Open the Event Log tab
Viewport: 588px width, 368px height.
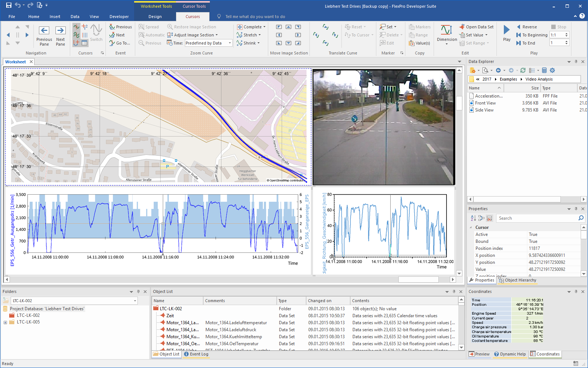coord(196,354)
